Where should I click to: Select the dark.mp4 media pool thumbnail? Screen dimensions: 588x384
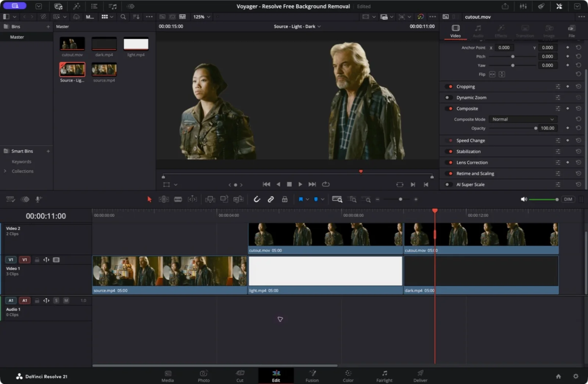(x=104, y=44)
